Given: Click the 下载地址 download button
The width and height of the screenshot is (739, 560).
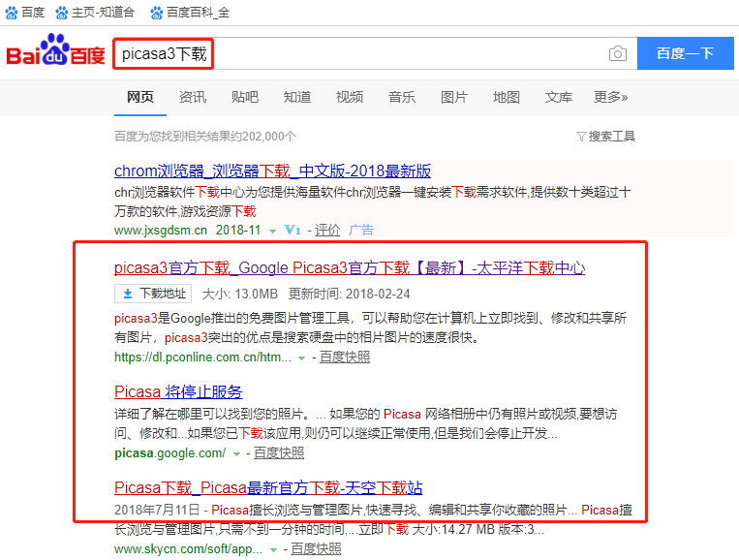Looking at the screenshot, I should tap(153, 294).
